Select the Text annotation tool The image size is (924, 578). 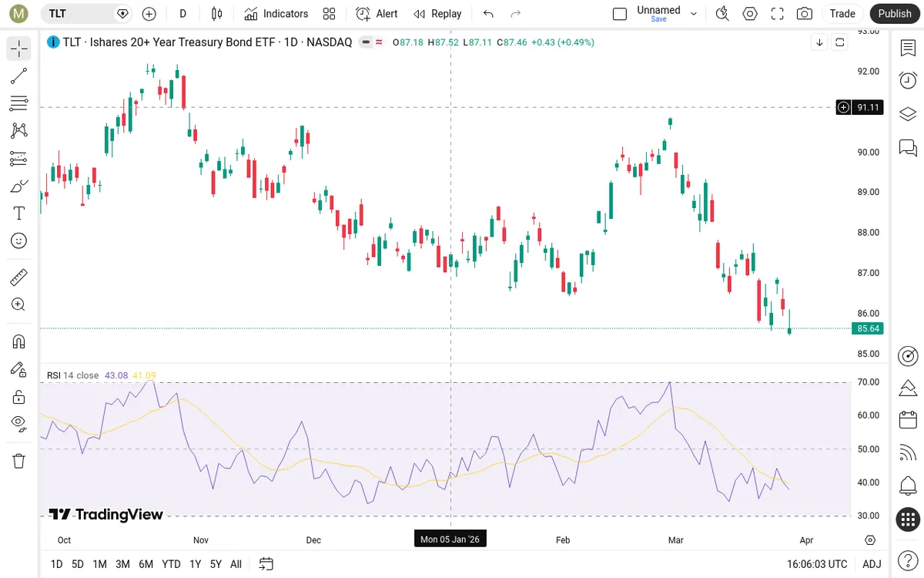[19, 213]
